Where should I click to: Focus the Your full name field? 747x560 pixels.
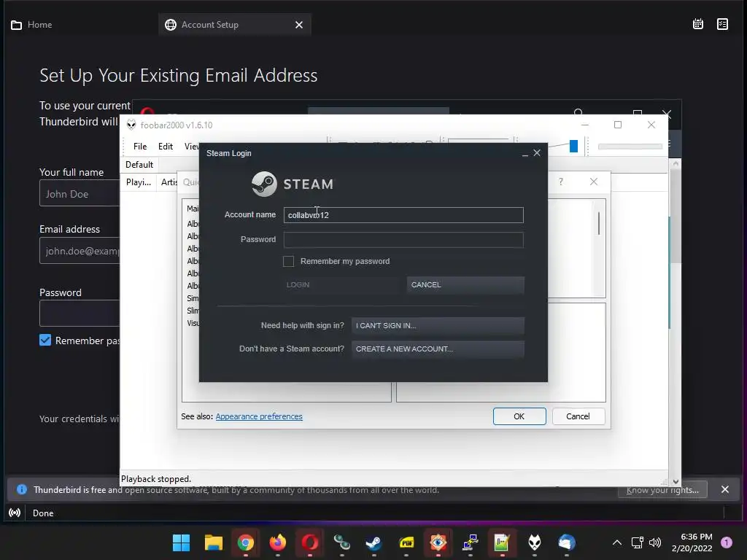(80, 193)
